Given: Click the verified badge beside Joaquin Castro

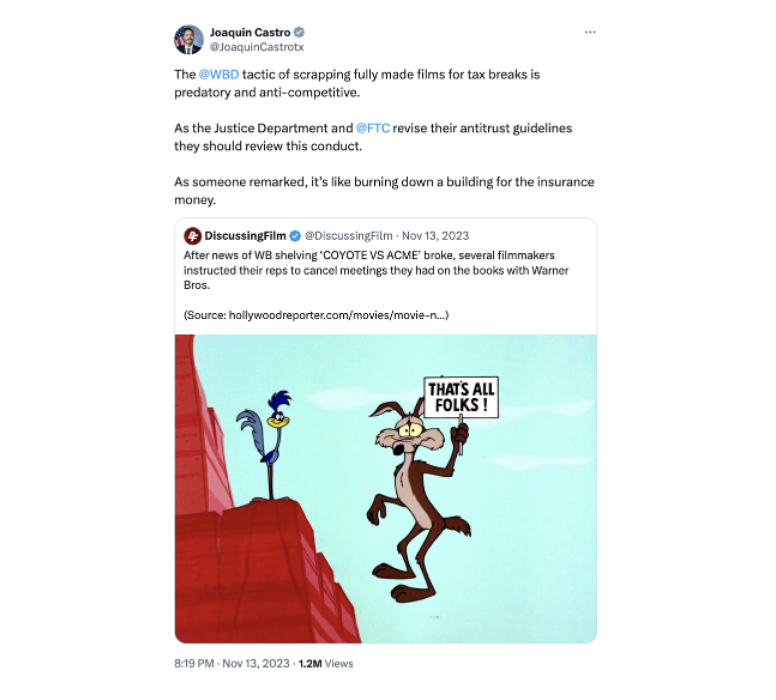Looking at the screenshot, I should (299, 32).
